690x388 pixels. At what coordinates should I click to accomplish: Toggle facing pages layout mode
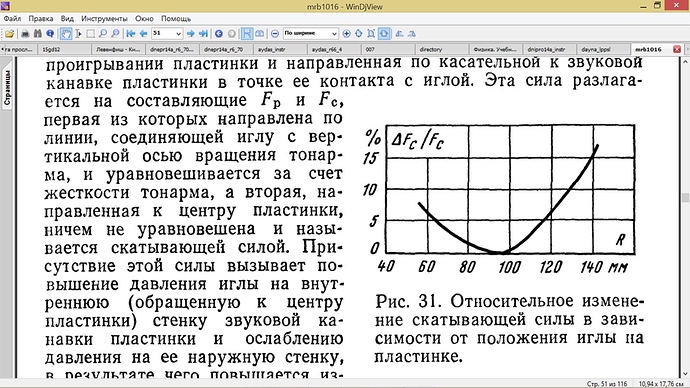coord(260,33)
